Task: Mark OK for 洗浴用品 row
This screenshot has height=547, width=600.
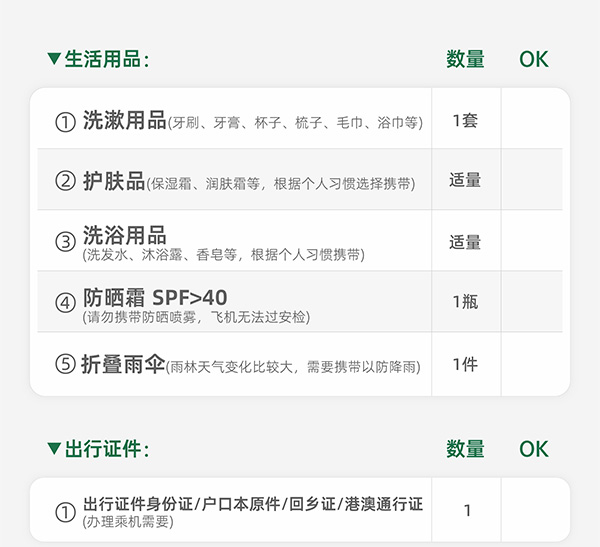Action: point(534,241)
